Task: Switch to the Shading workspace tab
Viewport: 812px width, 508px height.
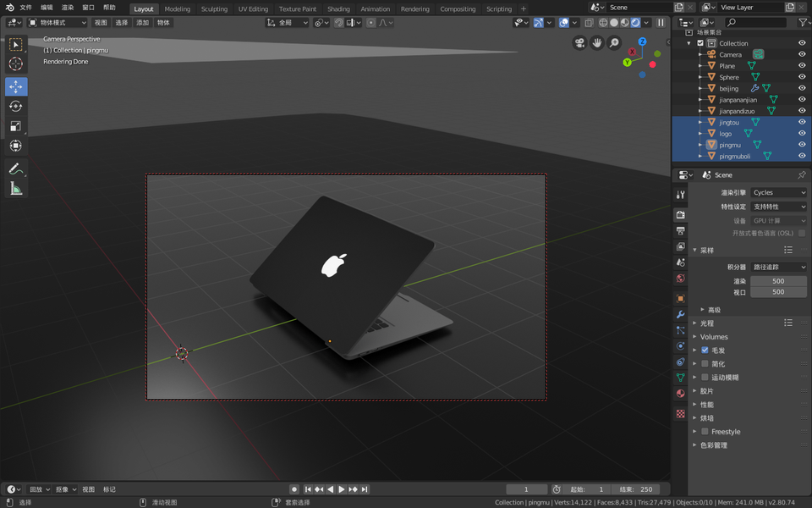Action: pos(338,8)
